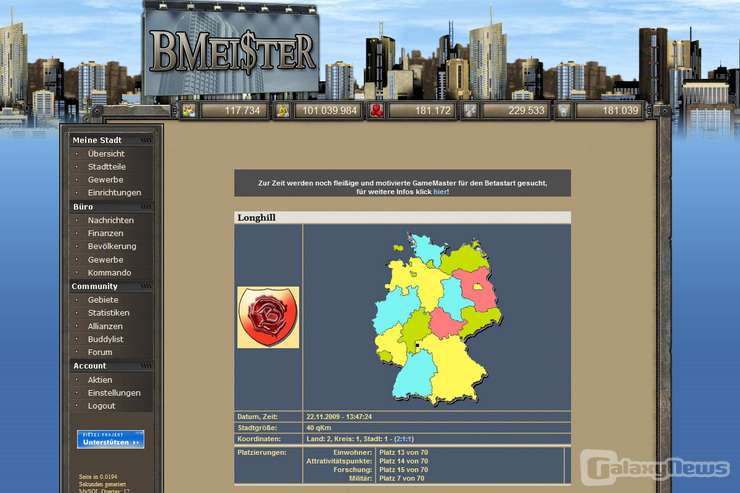Click the red icon beside 181.172
The image size is (740, 493).
click(376, 111)
